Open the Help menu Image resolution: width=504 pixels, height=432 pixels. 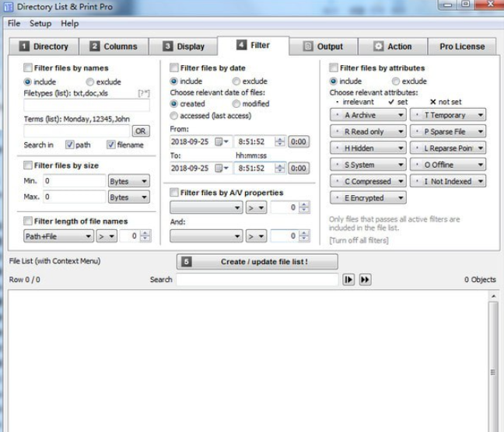click(70, 23)
